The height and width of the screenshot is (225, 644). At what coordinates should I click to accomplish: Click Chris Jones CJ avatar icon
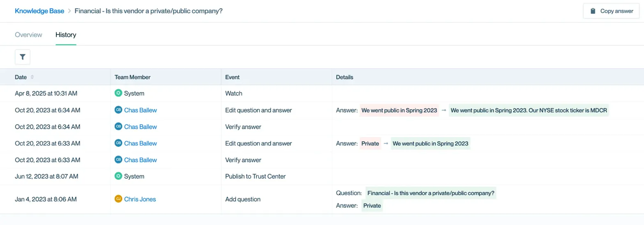(118, 199)
